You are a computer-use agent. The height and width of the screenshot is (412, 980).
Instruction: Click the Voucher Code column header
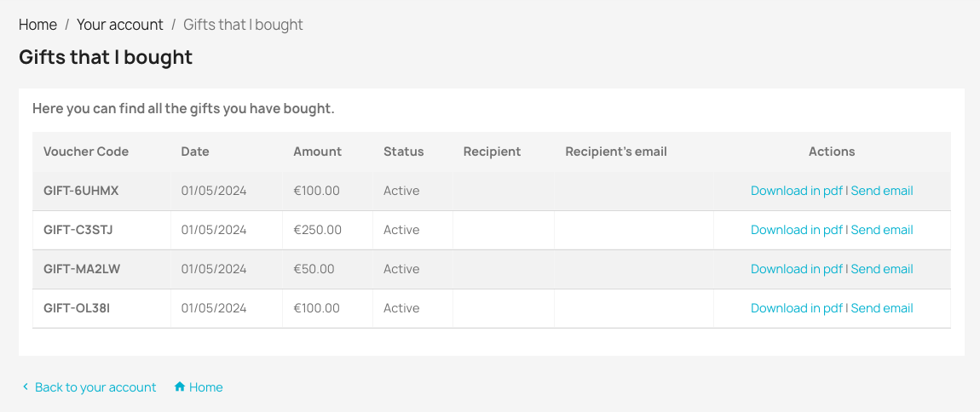point(86,152)
